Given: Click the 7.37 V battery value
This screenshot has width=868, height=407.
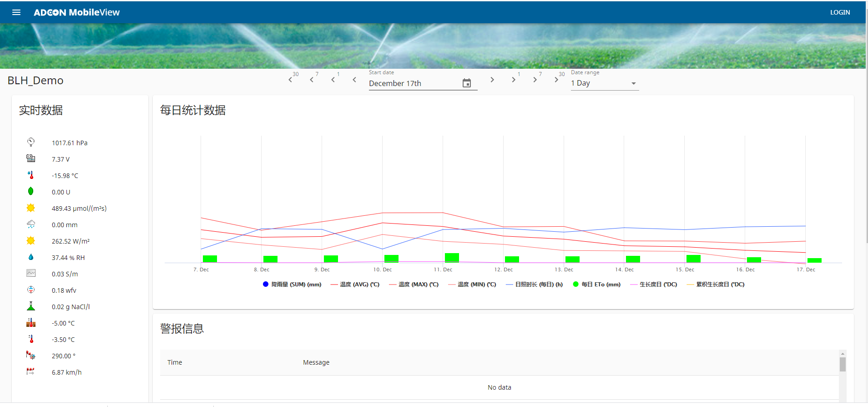Looking at the screenshot, I should click(61, 159).
